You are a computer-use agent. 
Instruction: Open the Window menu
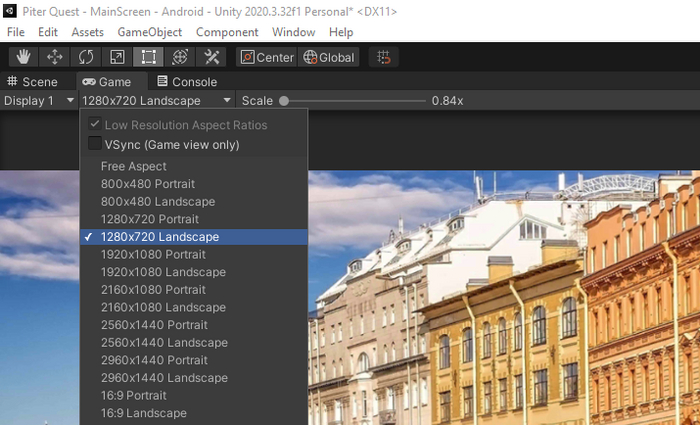point(293,32)
